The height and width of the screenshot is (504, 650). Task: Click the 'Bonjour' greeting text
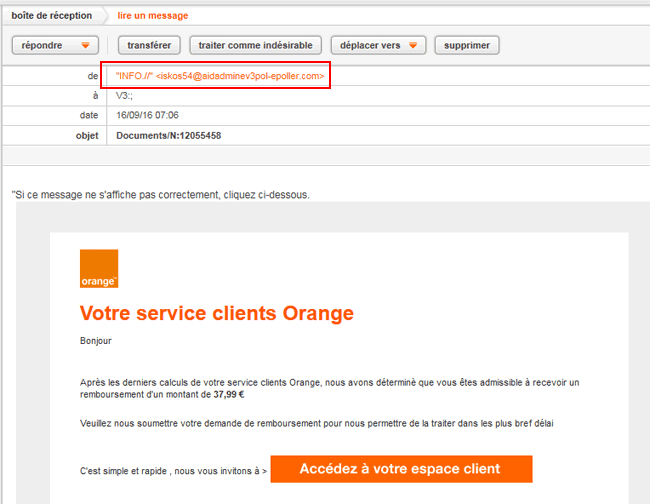96,341
